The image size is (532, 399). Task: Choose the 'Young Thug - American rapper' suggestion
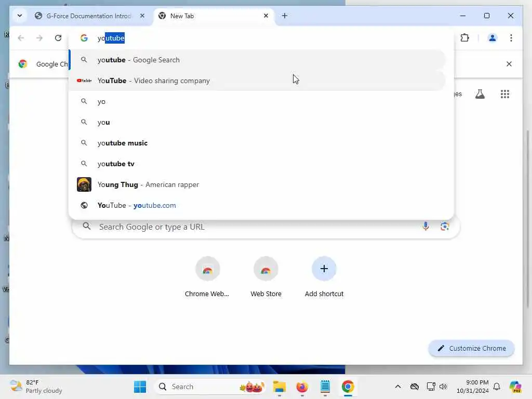tap(257, 184)
